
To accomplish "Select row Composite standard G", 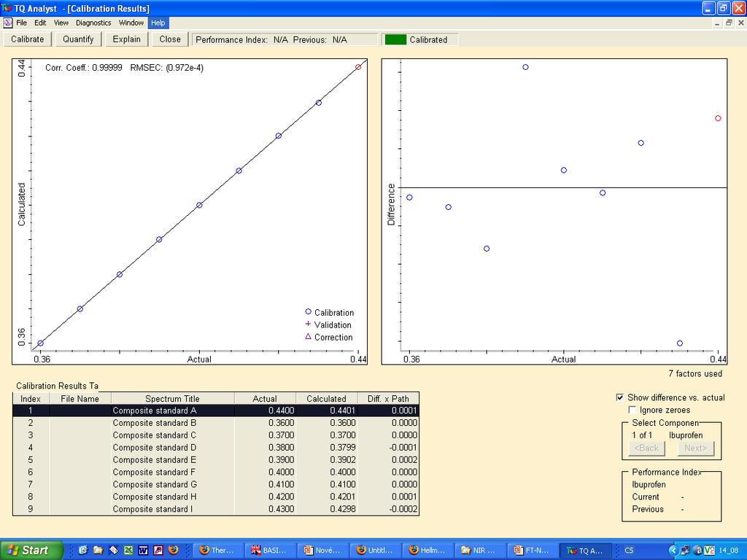I will [216, 485].
